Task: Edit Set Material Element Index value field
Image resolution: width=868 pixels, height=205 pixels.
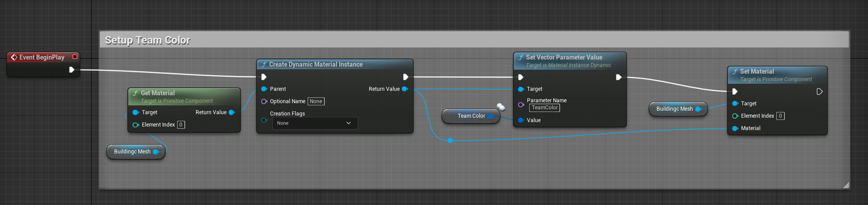Action: (780, 116)
